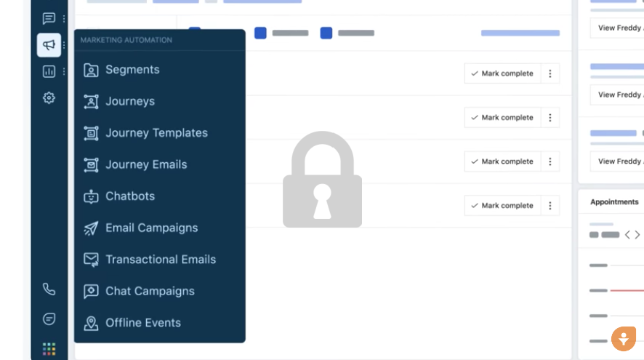Mark the first task complete
This screenshot has height=360, width=644.
tap(502, 73)
